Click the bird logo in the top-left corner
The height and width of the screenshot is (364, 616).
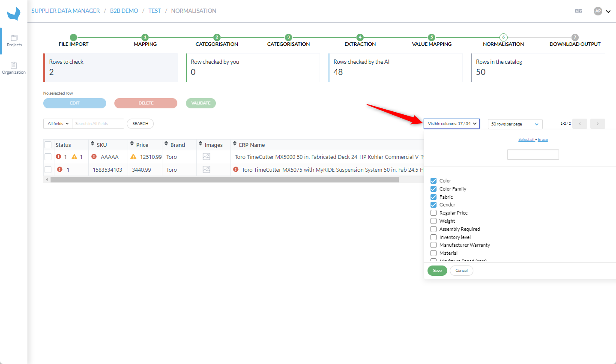(14, 13)
